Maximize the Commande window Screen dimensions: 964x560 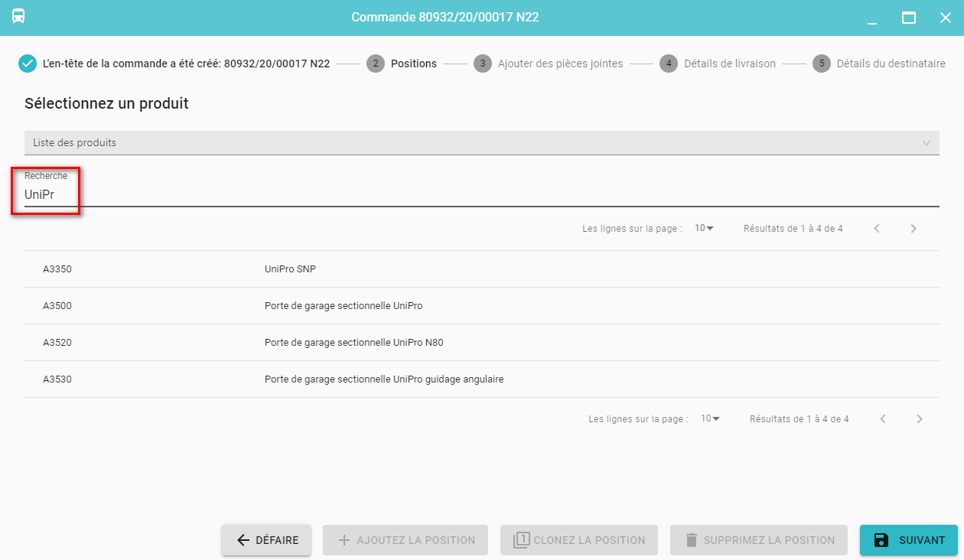point(909,18)
